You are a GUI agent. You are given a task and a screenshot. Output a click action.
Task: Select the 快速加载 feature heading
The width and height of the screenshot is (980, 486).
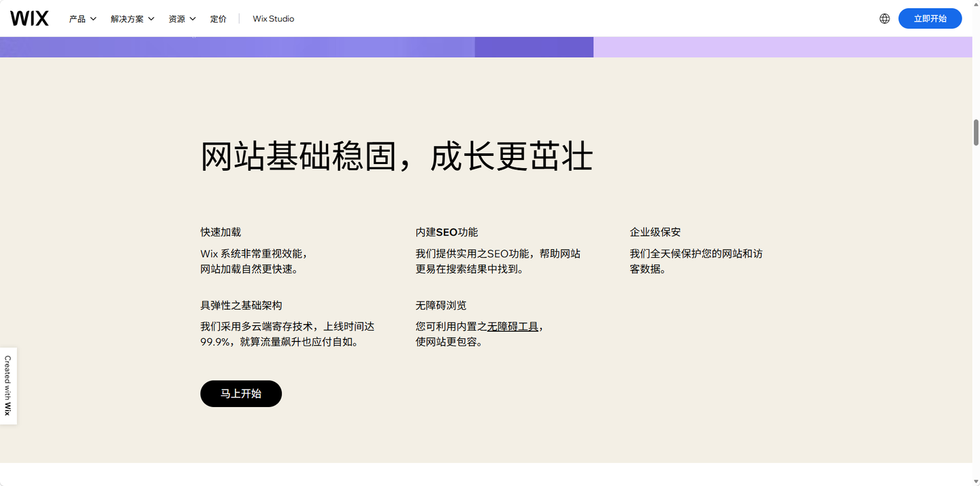(220, 232)
